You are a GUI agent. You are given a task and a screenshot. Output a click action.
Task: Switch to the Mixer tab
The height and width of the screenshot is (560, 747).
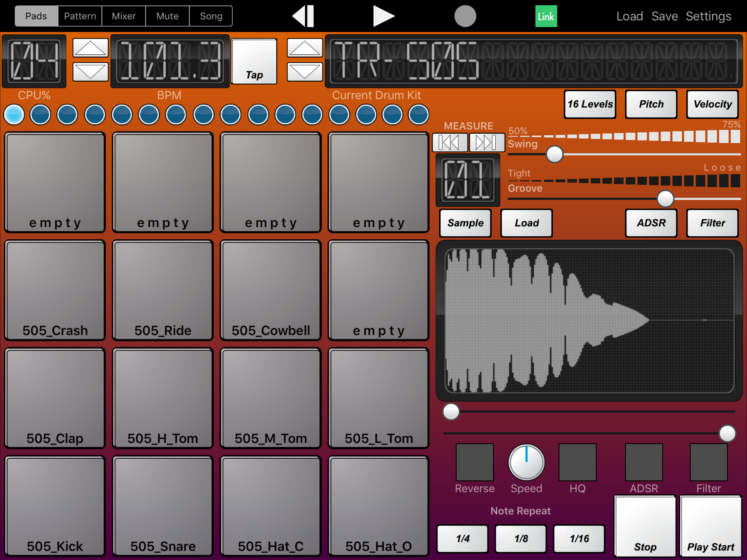click(124, 16)
